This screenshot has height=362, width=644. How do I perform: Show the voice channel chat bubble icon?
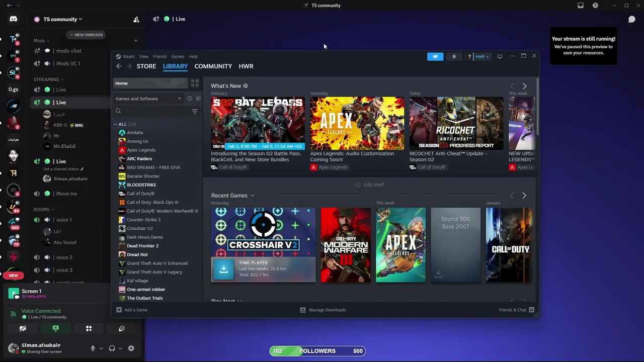(x=631, y=19)
